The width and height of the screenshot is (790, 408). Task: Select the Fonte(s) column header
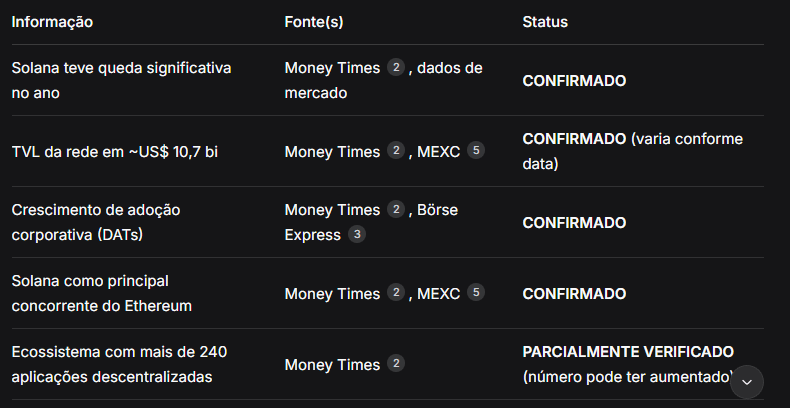(320, 21)
